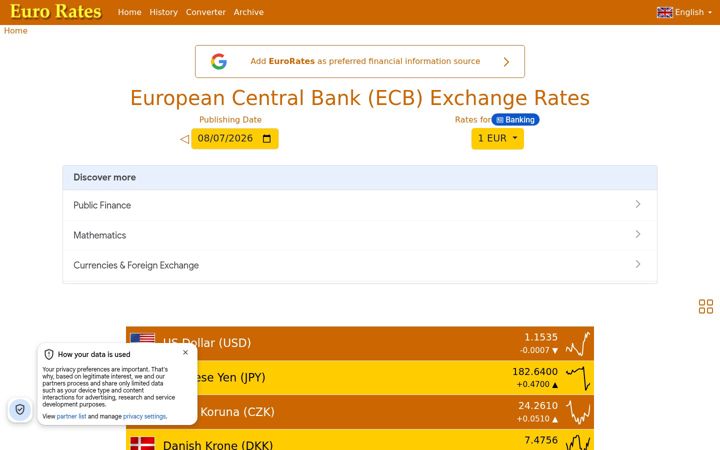
Task: Open the calendar date picker icon
Action: pos(267,139)
